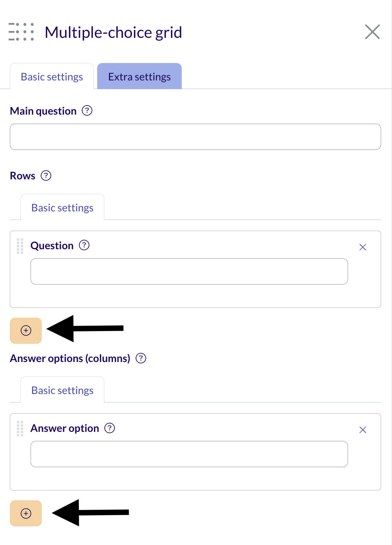Image resolution: width=392 pixels, height=545 pixels.
Task: Close the Multiple-choice grid panel
Action: [x=372, y=32]
